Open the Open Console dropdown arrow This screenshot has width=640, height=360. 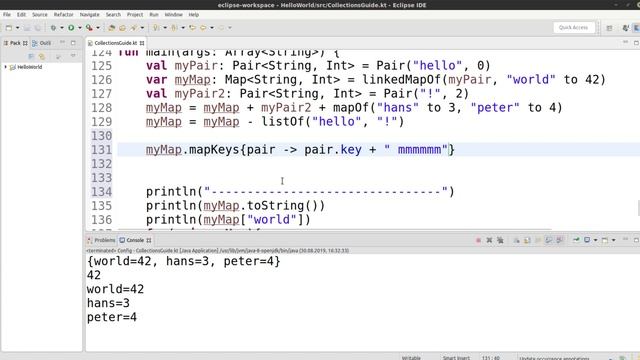click(613, 240)
